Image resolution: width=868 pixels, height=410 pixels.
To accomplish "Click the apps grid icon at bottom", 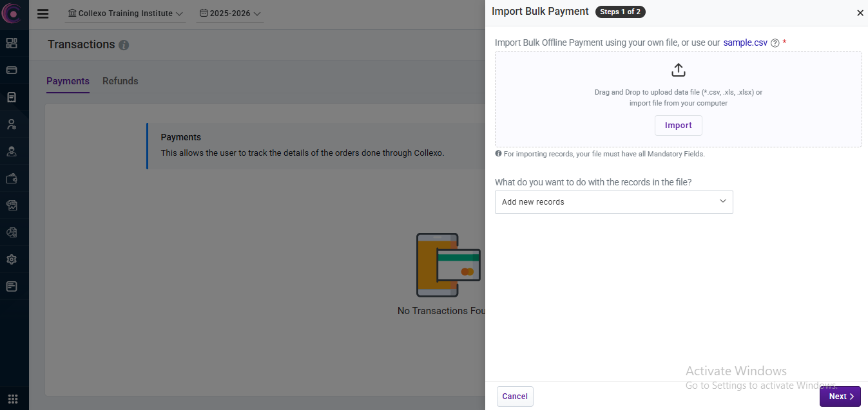I will pyautogui.click(x=12, y=398).
